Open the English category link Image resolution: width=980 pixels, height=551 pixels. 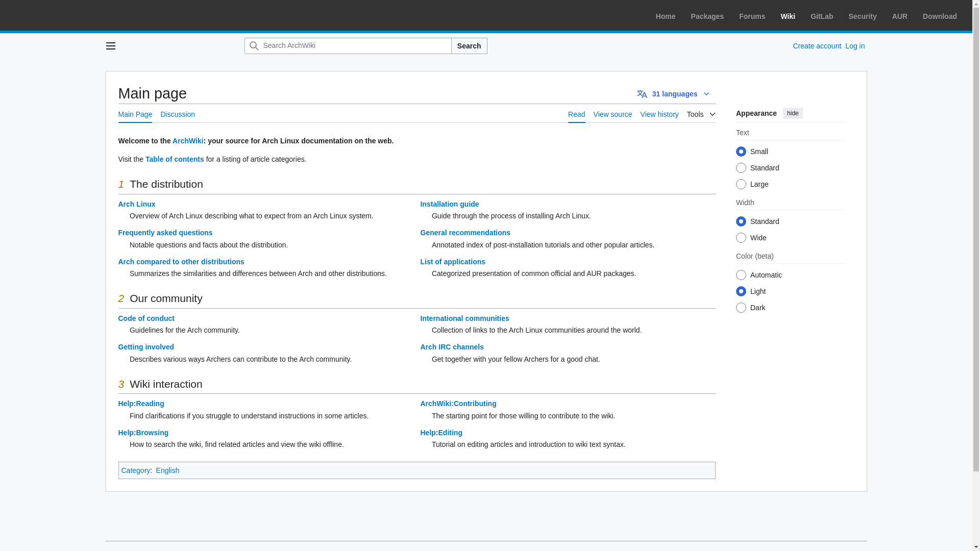pos(167,470)
